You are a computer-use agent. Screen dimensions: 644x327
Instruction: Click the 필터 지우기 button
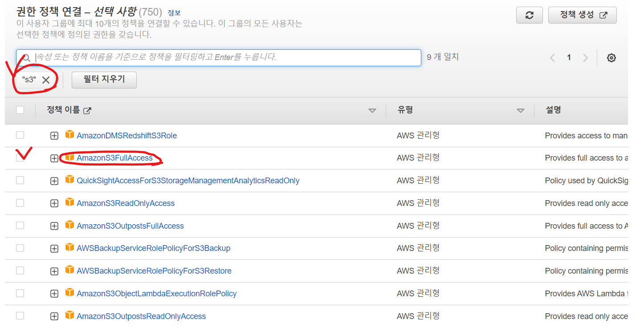pos(104,80)
